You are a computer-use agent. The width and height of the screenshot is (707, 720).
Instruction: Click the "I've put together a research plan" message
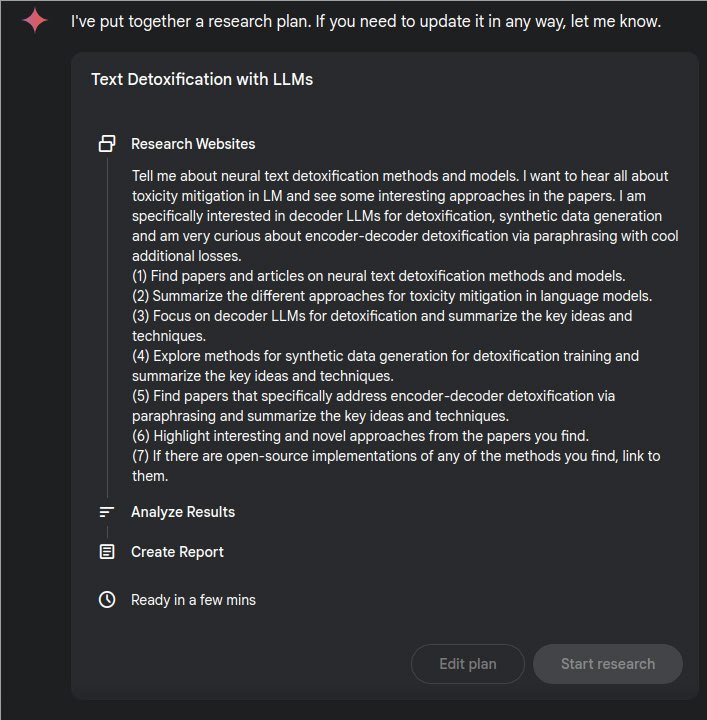pos(366,21)
